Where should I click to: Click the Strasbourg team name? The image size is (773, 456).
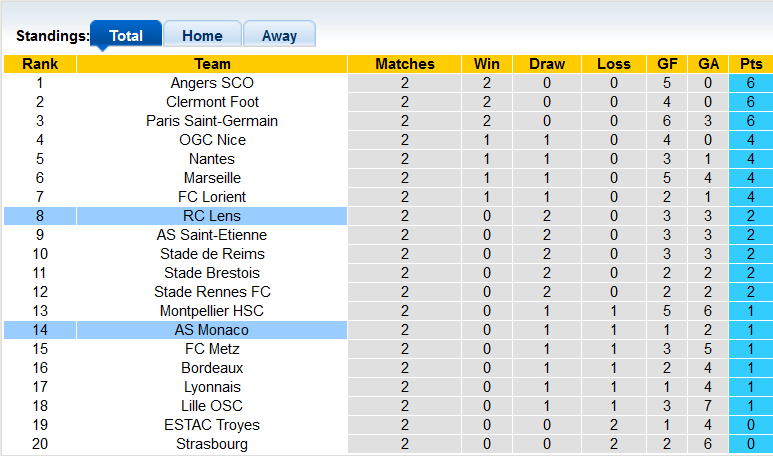(212, 444)
